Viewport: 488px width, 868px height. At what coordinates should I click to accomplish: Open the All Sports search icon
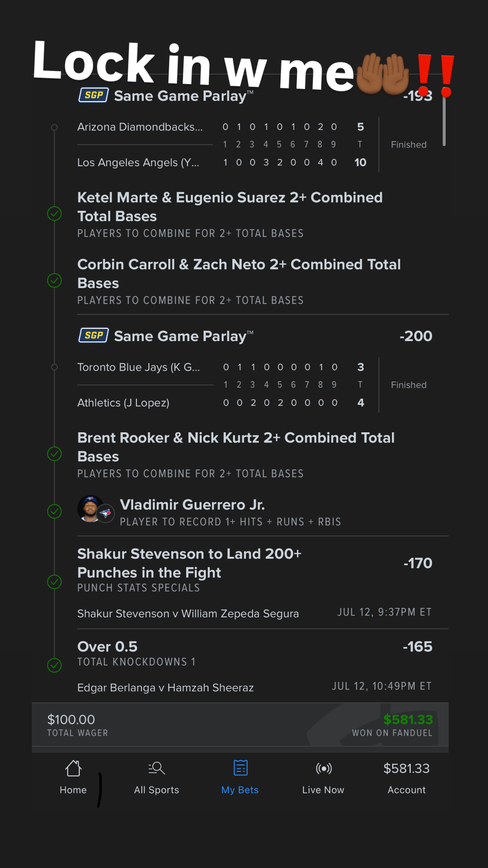point(157,768)
